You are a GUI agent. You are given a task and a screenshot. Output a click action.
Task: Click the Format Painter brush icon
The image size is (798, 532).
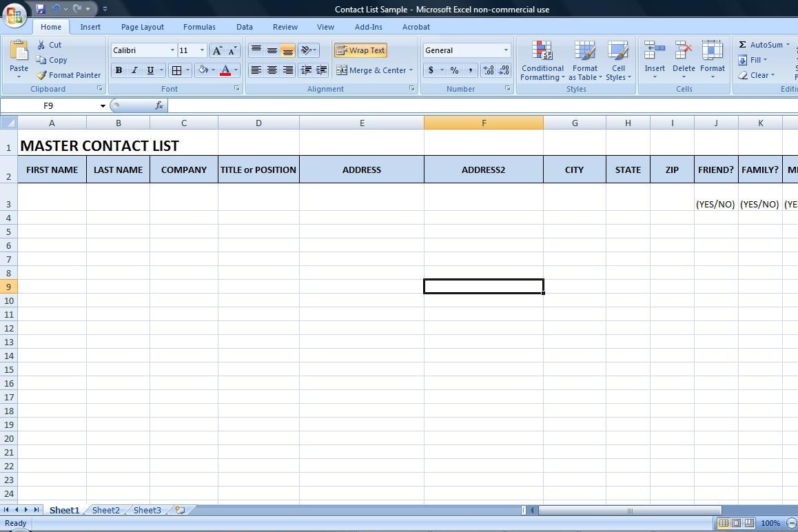42,75
